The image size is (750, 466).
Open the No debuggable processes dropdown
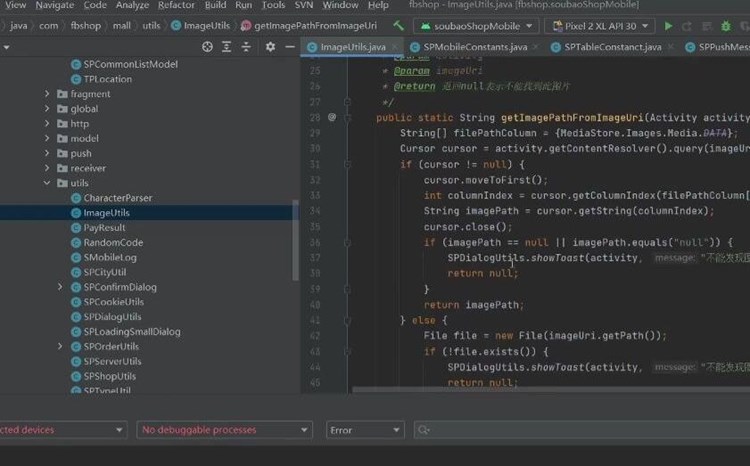pos(224,430)
